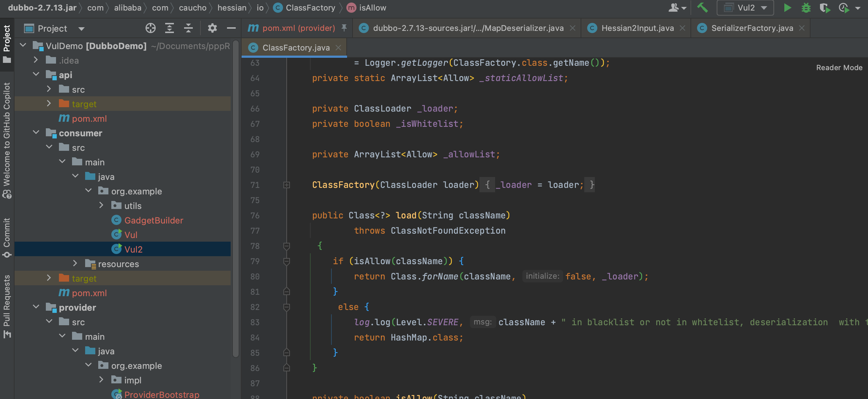Open Project panel settings gear
This screenshot has width=868, height=399.
212,28
